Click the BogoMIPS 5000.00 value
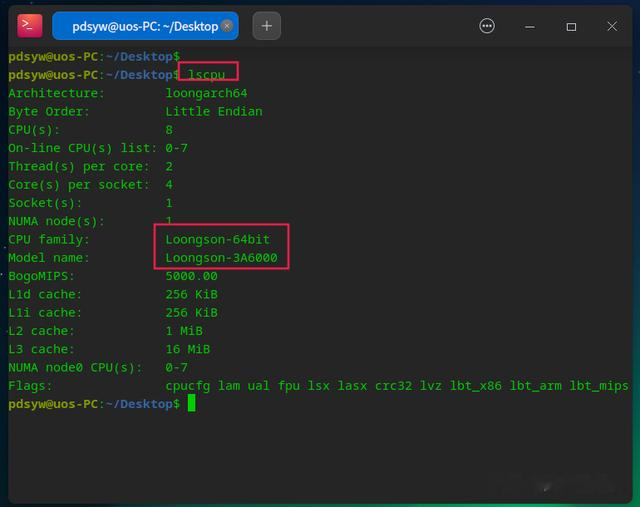This screenshot has width=640, height=507. coord(191,276)
